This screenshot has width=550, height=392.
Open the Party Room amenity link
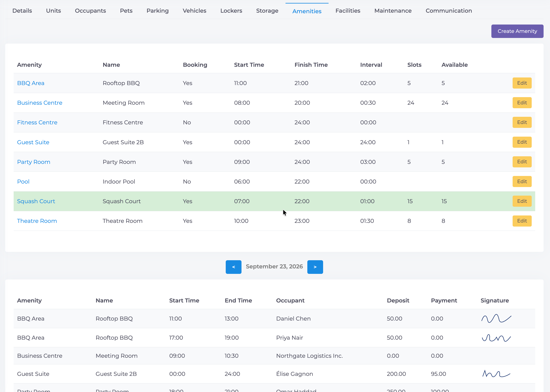[33, 162]
